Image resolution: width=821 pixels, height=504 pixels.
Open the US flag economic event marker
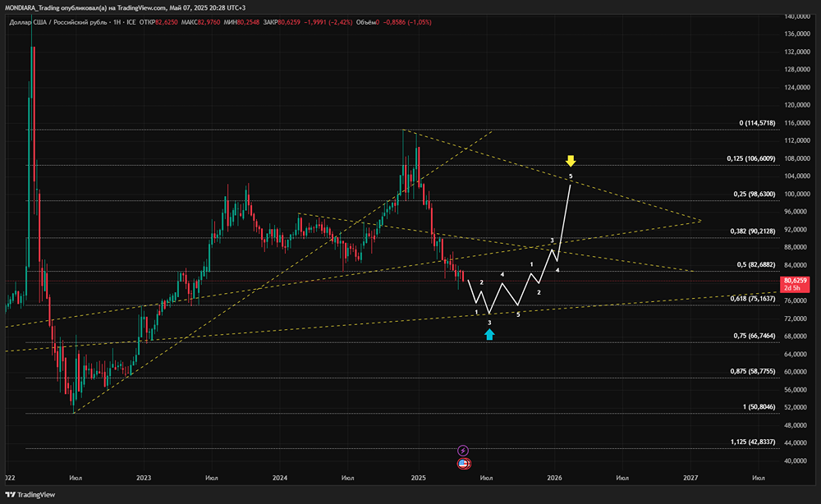tap(464, 463)
